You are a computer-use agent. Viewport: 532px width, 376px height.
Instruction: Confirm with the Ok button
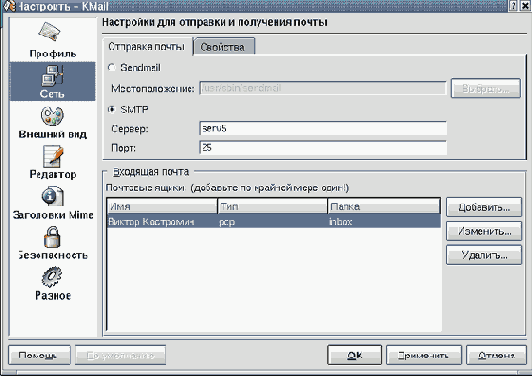pyautogui.click(x=355, y=355)
